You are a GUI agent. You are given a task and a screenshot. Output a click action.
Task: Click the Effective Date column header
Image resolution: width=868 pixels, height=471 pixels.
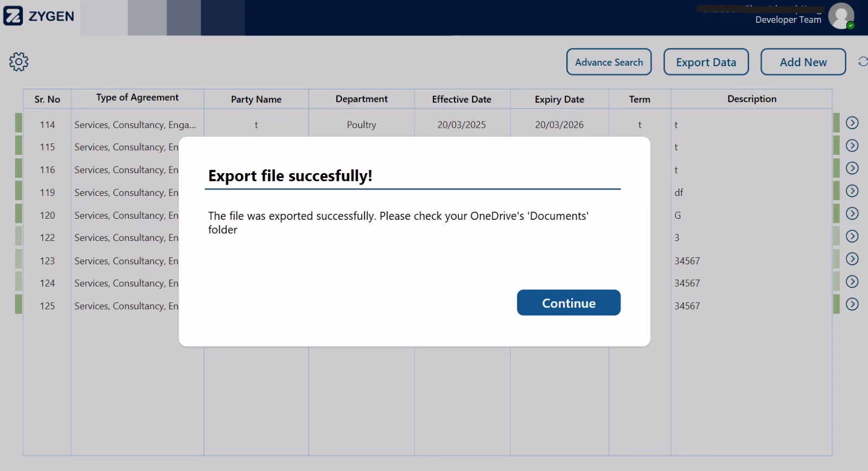point(462,99)
